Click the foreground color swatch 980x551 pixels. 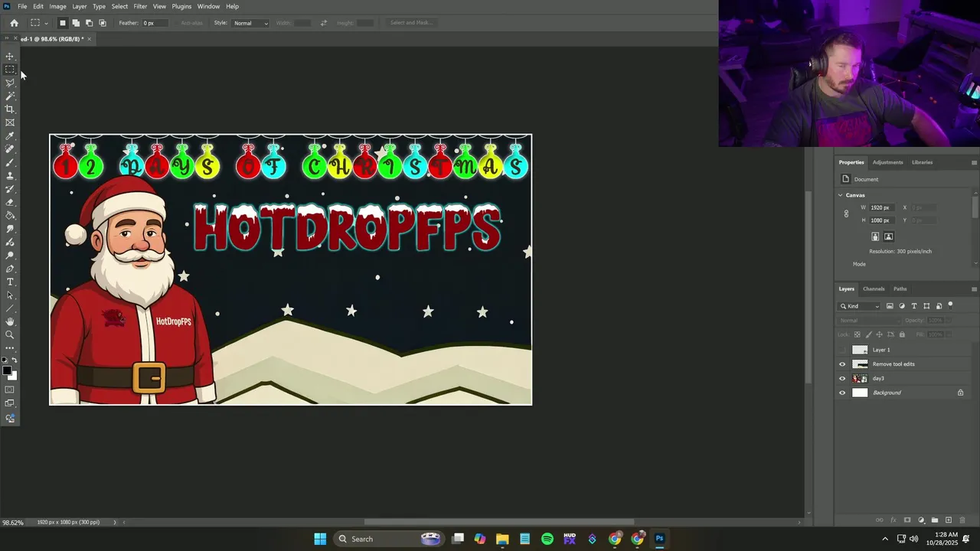coord(7,370)
